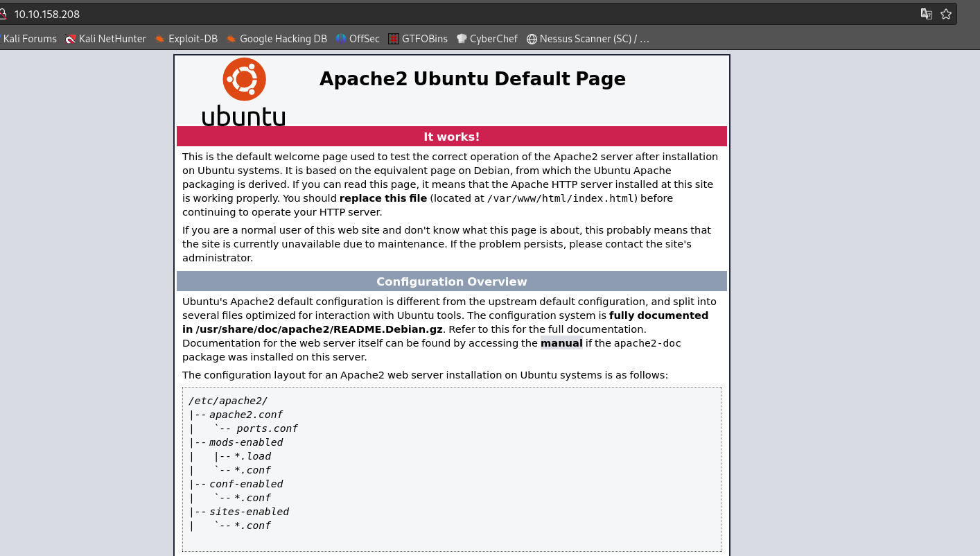Open the Kali NetHunter bookmark
This screenshot has height=556, width=980.
(x=105, y=39)
